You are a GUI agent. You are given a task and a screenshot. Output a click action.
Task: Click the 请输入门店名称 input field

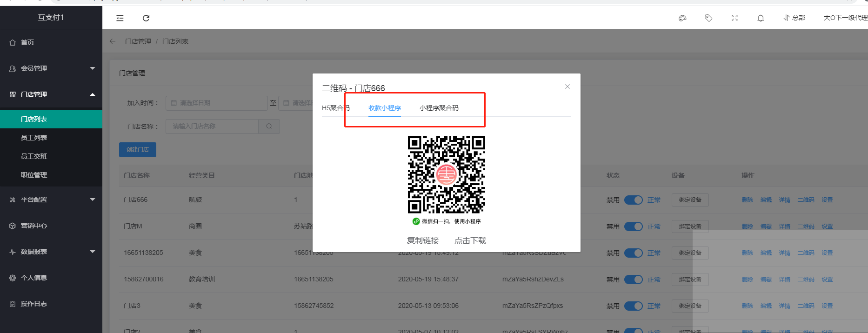212,127
